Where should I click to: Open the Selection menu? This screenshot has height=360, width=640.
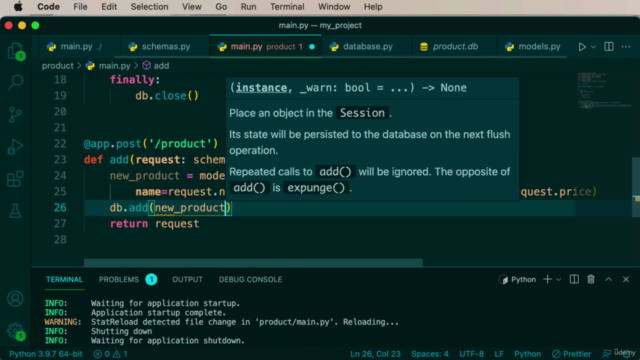149,7
